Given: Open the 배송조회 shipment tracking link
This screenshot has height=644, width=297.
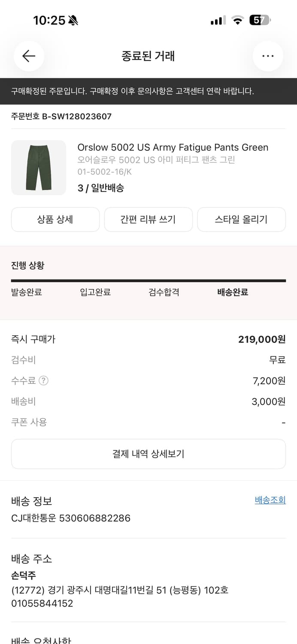Looking at the screenshot, I should pyautogui.click(x=270, y=501).
